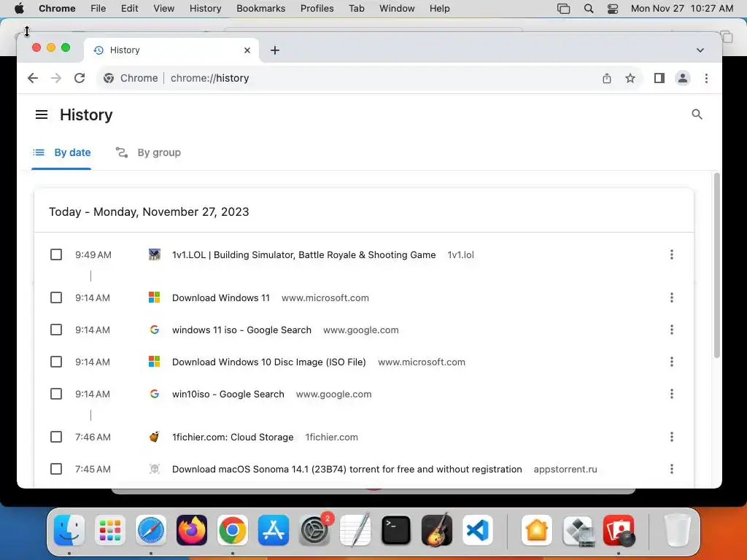Open the History menu in menu bar

click(x=205, y=9)
